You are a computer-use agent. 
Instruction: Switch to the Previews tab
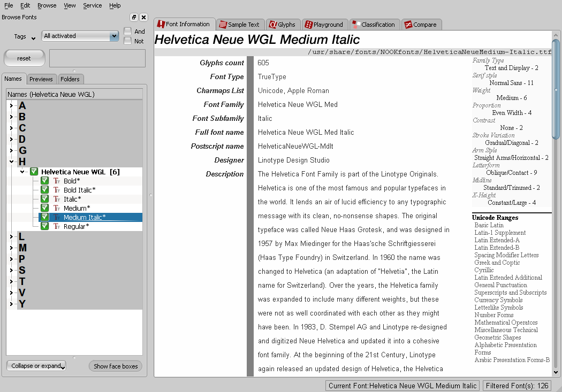[41, 79]
